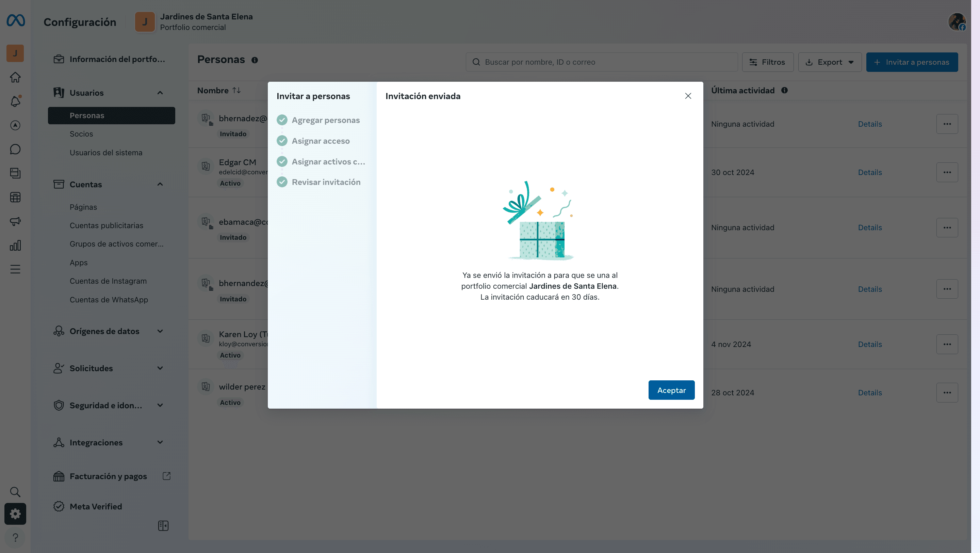
Task: Open Cuentas de Instagram
Action: (x=108, y=281)
